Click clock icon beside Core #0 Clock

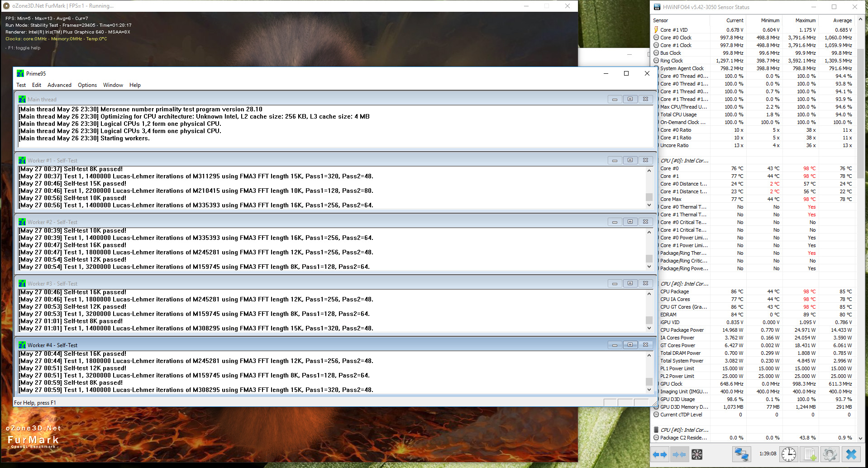[x=656, y=38]
